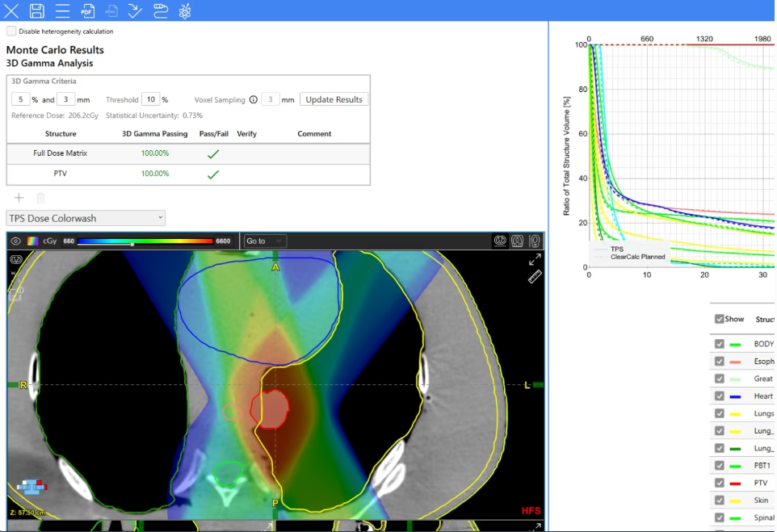This screenshot has width=777, height=532.
Task: Click the Z: 57.50 cm slice label
Action: tap(27, 513)
